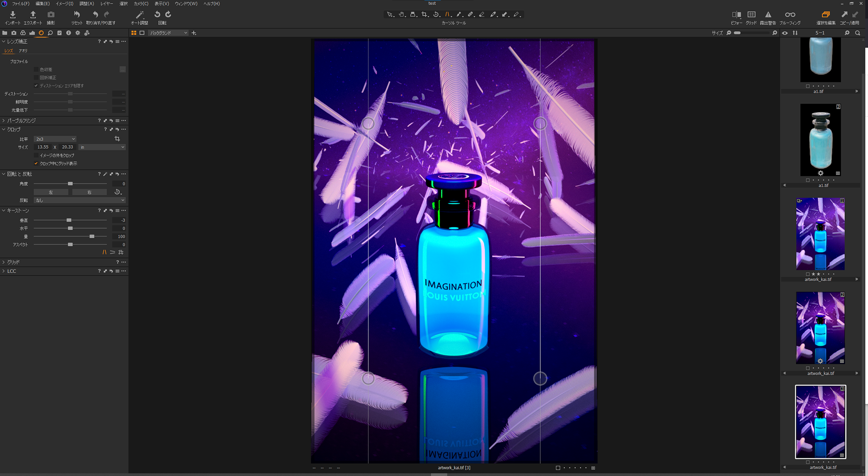Click crop tool icon in Crop panel
The width and height of the screenshot is (868, 476).
pyautogui.click(x=117, y=139)
